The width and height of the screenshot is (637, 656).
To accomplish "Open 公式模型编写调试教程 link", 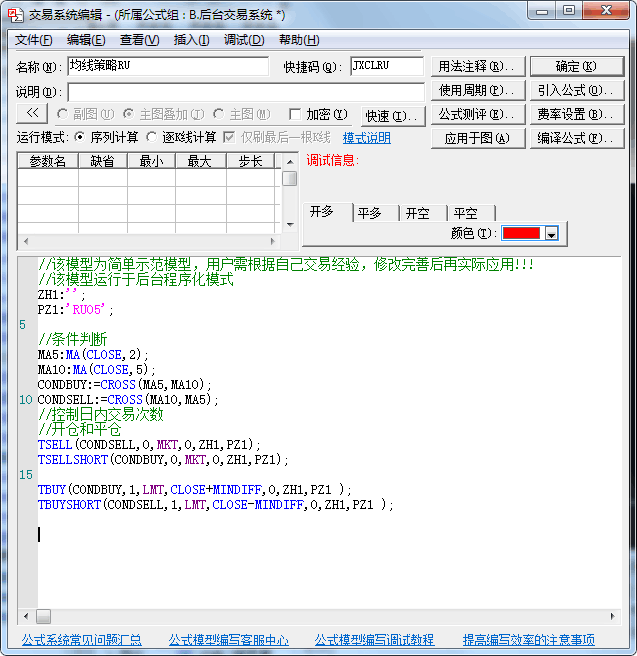I will [x=374, y=640].
